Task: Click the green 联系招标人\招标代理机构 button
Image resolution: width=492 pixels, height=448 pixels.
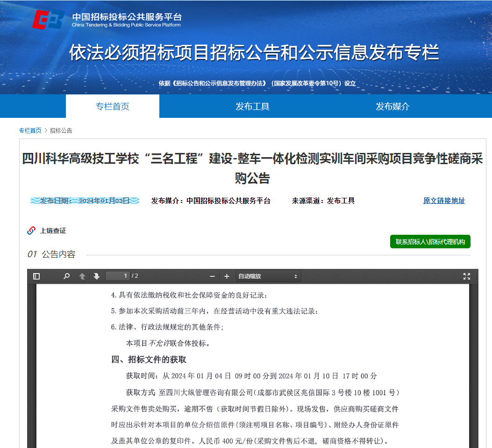Action: point(430,242)
